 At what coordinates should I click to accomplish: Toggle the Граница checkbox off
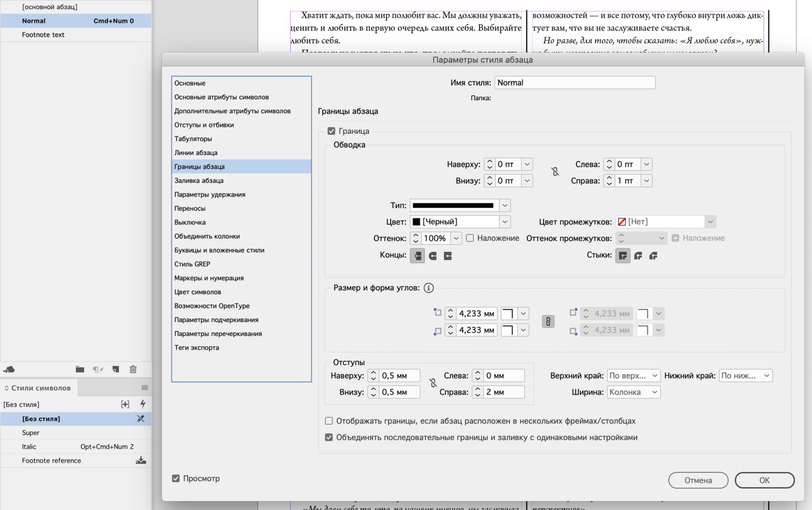[331, 130]
